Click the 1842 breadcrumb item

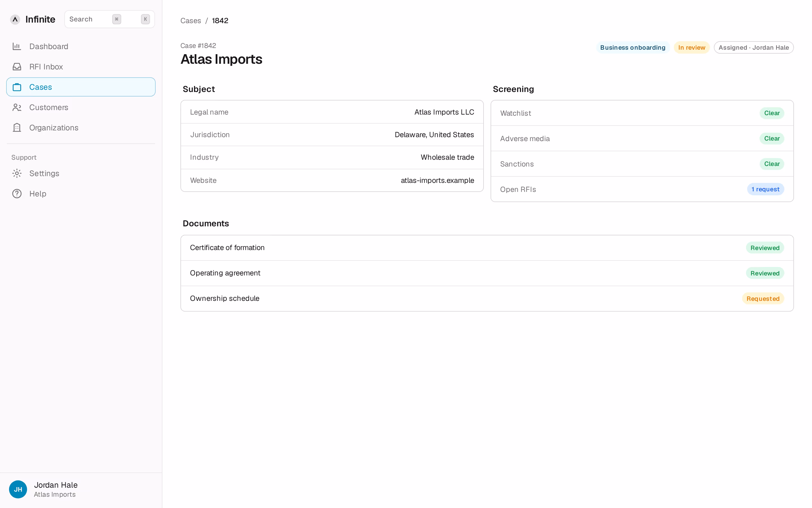(x=220, y=21)
